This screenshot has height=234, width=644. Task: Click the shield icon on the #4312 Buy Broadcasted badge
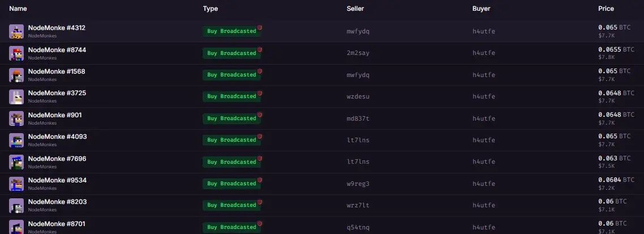(260, 28)
